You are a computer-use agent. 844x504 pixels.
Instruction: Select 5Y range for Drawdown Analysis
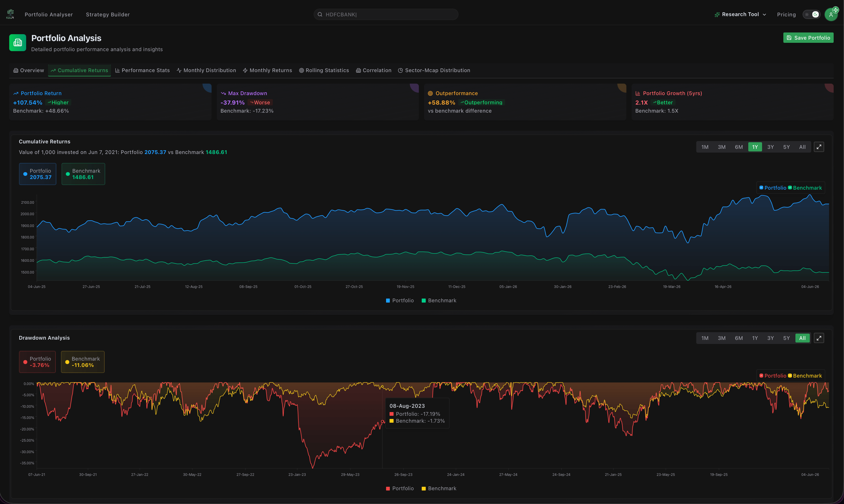pos(786,338)
